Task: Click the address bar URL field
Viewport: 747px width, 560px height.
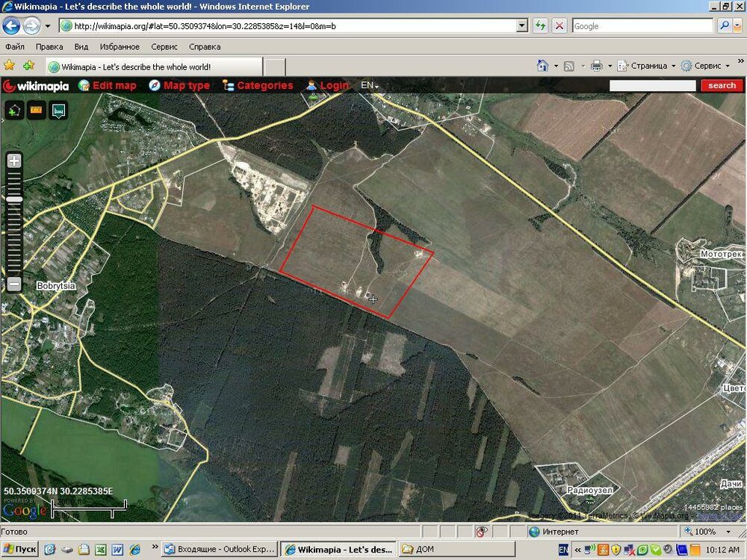Action: [288, 26]
